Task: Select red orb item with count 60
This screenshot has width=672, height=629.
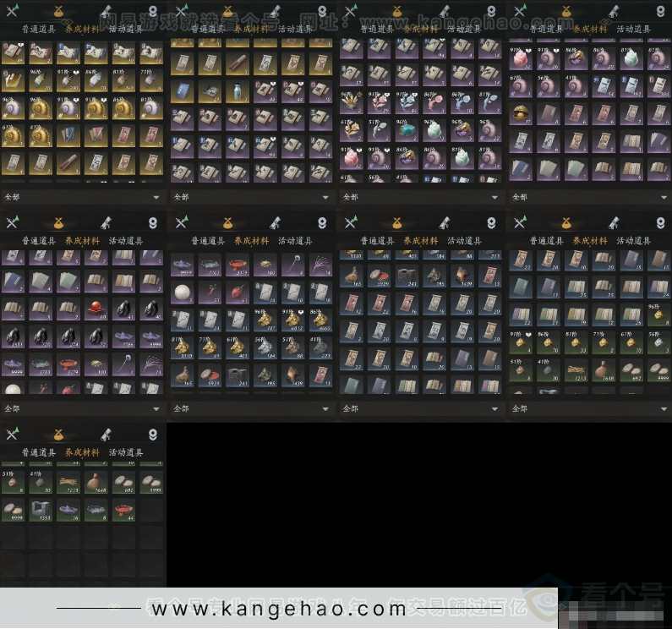Action: tap(96, 309)
